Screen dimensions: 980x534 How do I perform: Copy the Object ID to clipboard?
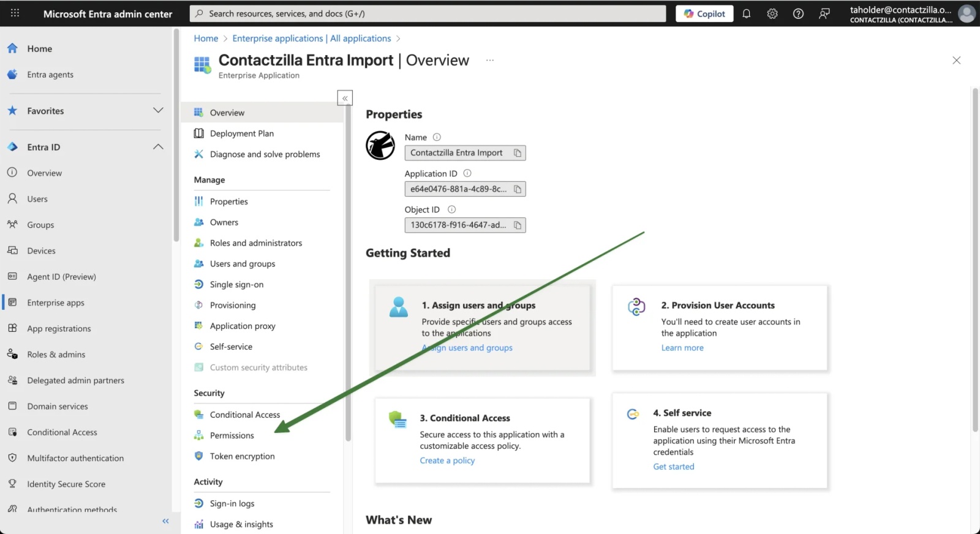518,225
